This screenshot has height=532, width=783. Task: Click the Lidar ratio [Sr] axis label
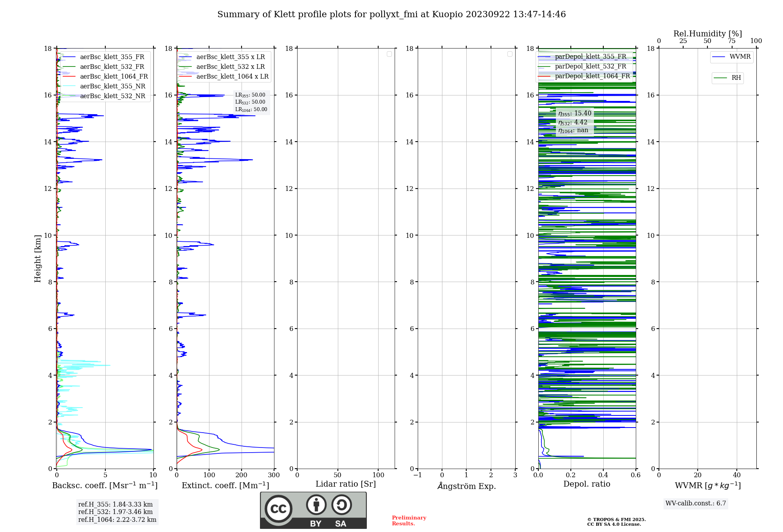click(x=346, y=484)
